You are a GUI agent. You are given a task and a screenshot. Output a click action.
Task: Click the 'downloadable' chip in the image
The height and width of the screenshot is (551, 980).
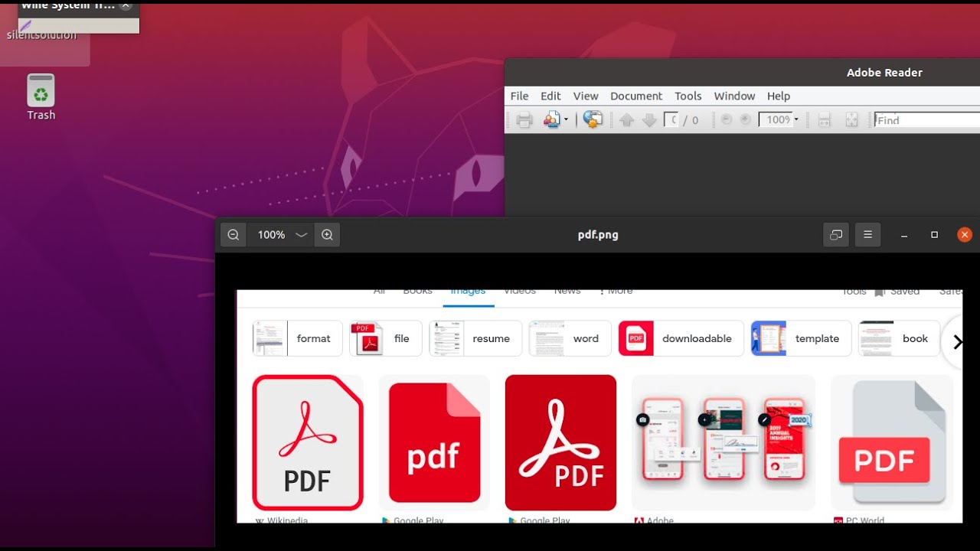(x=681, y=338)
